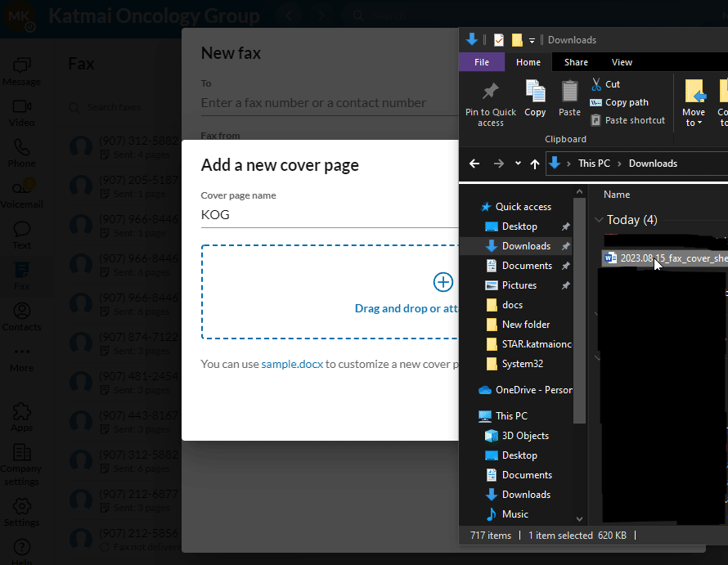
Task: Switch to the Share ribbon tab
Action: 576,62
